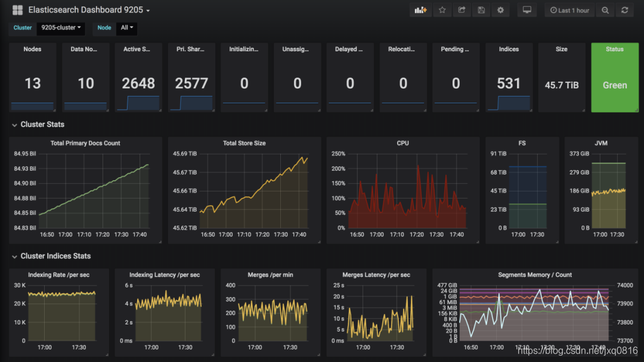The image size is (644, 362).
Task: Open the JVM panel title menu
Action: point(601,143)
